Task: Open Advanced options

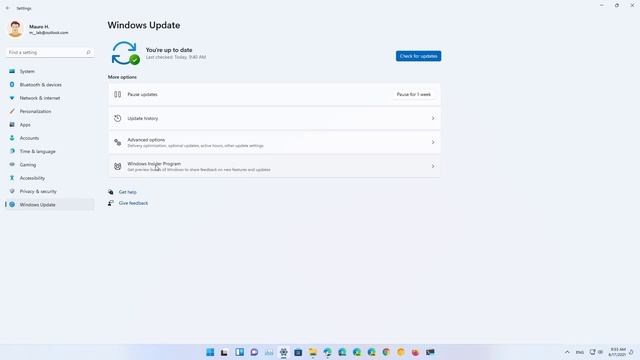Action: pos(274,142)
